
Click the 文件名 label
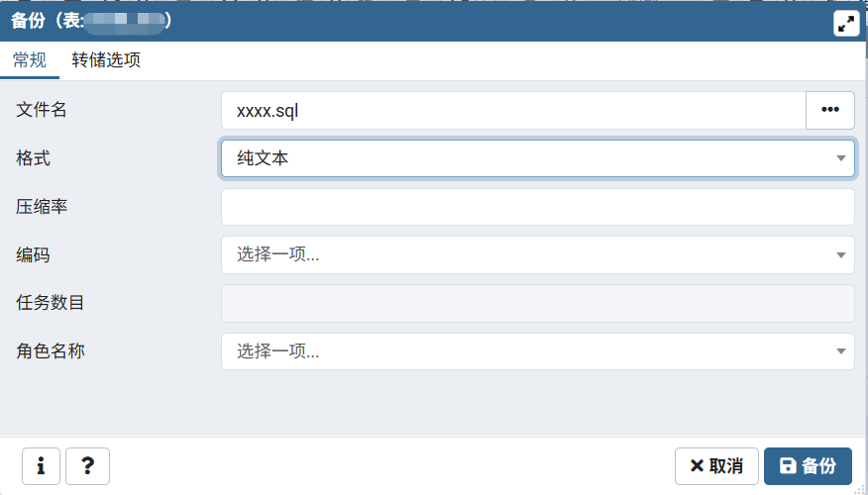coord(42,110)
